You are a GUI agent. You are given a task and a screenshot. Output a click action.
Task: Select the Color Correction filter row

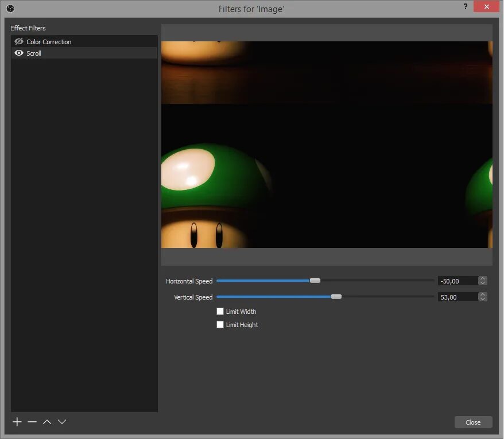[x=84, y=41]
